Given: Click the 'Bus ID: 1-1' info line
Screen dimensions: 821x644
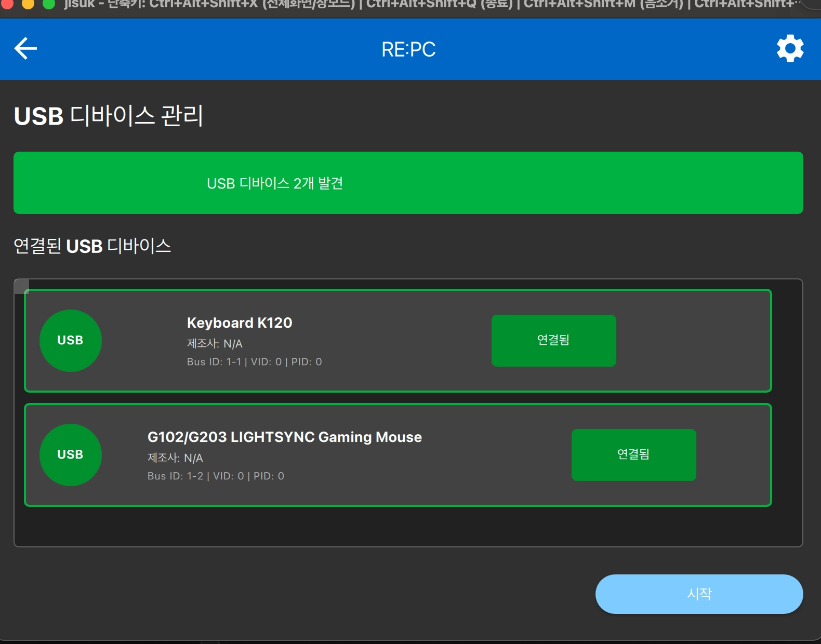Looking at the screenshot, I should point(255,362).
